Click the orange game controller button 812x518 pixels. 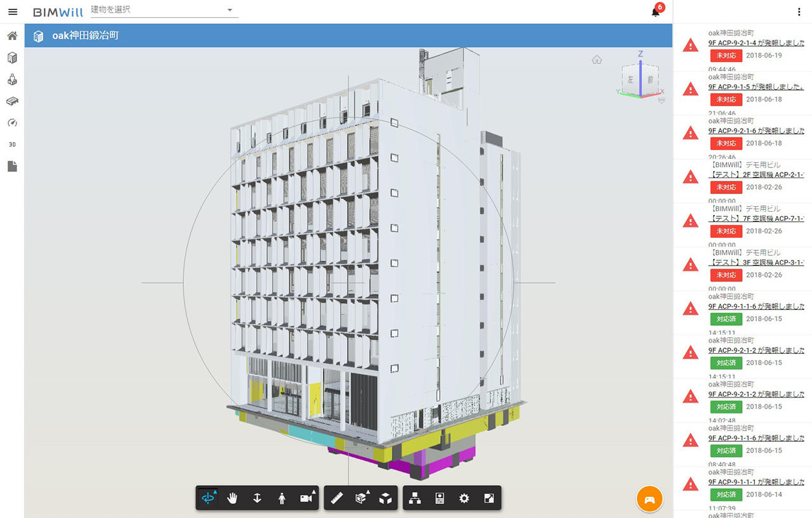click(x=649, y=498)
